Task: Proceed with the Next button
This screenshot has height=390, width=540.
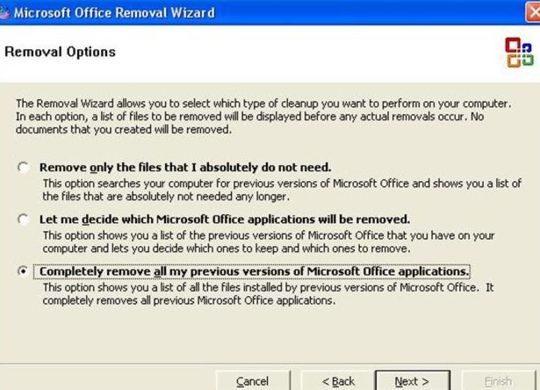Action: pos(413,381)
